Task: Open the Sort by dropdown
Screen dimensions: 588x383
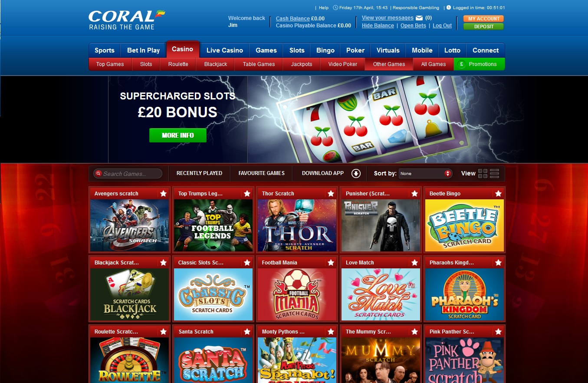Action: pyautogui.click(x=425, y=174)
